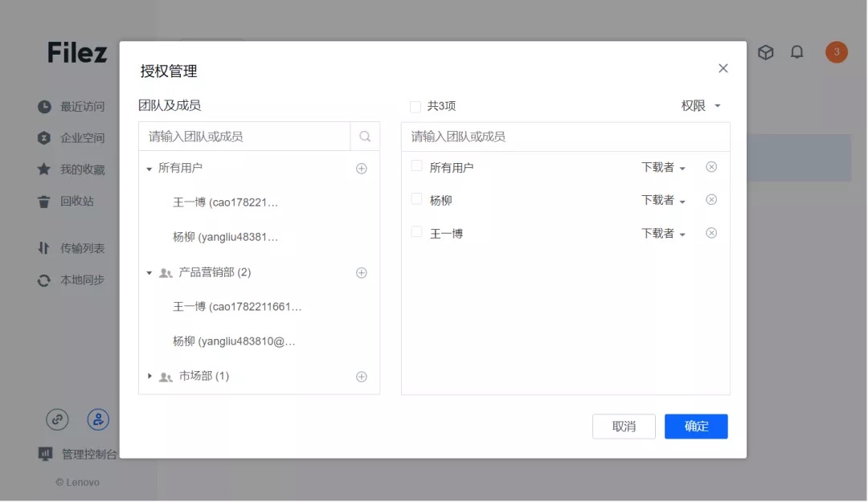This screenshot has height=502, width=868.
Task: Close the 授权管理 dialog
Action: (723, 68)
